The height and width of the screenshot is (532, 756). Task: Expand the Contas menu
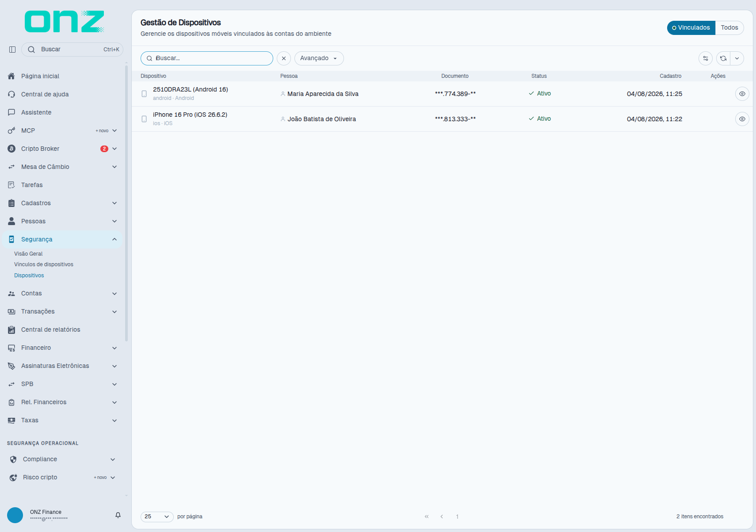[62, 294]
